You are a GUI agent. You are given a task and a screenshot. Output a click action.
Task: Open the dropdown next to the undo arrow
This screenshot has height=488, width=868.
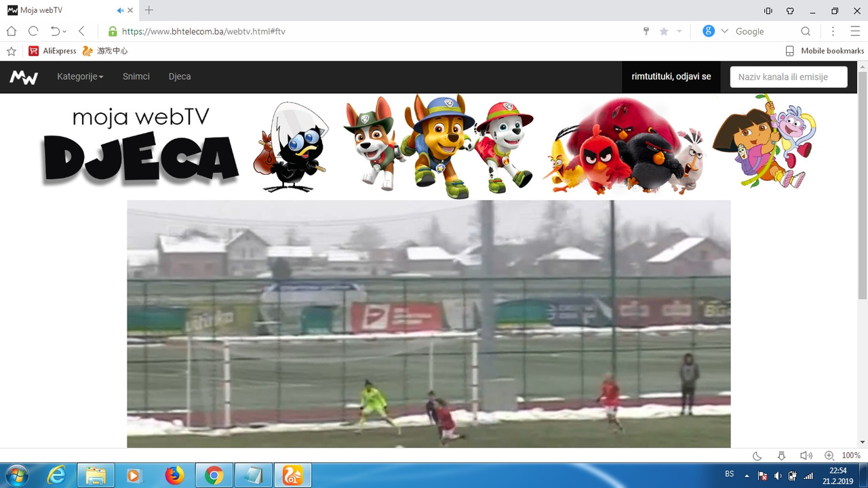(x=64, y=31)
